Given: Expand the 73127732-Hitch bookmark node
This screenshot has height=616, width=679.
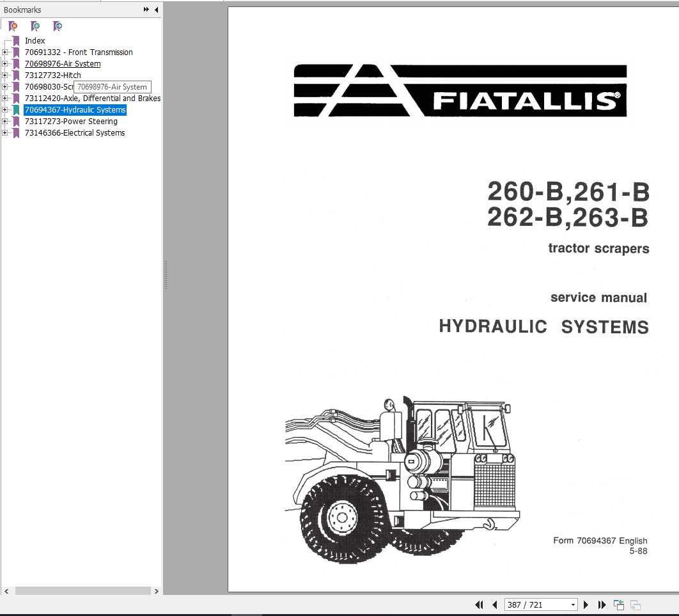Looking at the screenshot, I should tap(4, 75).
